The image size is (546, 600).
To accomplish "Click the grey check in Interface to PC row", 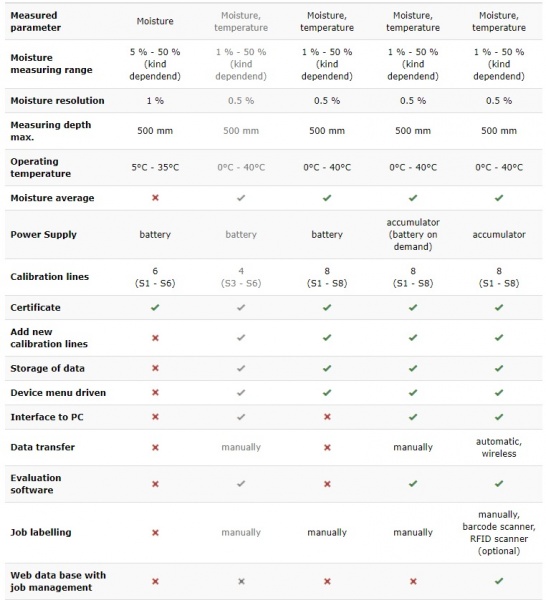I will [241, 417].
